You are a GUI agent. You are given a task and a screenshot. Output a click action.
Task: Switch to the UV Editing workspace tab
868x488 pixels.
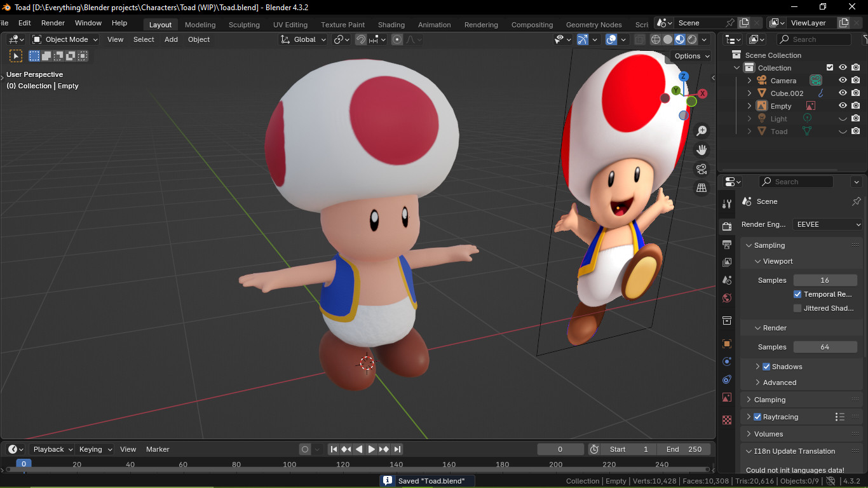point(290,25)
